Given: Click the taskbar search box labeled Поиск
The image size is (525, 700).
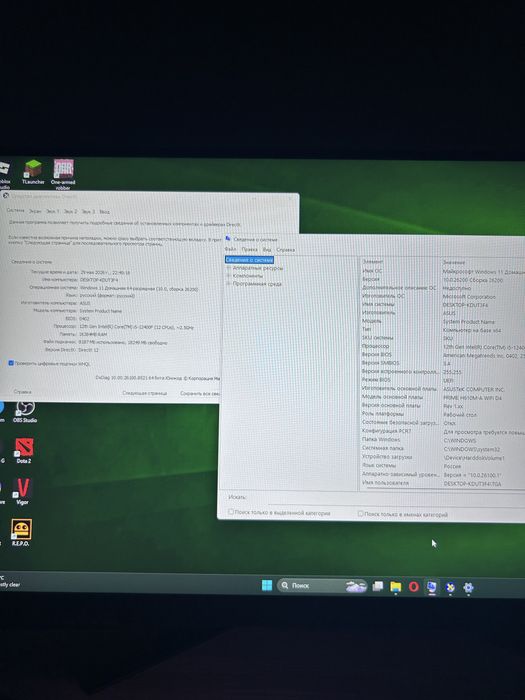Looking at the screenshot, I should click(322, 586).
